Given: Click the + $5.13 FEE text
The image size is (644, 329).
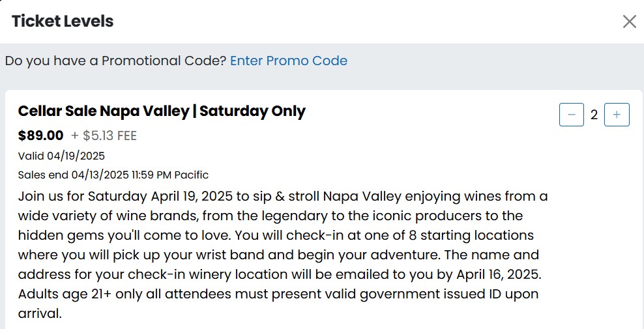Looking at the screenshot, I should (104, 136).
